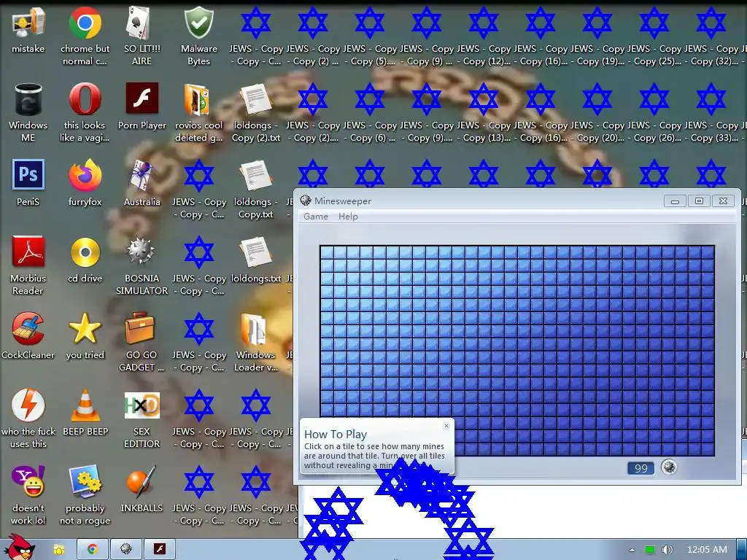Select the 'GO GO GADGET' briefcase icon

point(142,343)
